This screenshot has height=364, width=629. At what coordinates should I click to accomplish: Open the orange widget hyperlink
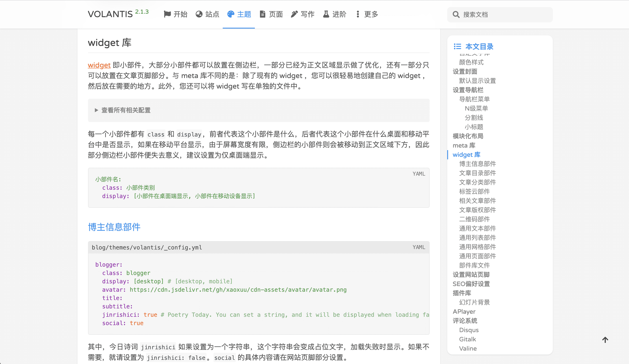coord(99,65)
